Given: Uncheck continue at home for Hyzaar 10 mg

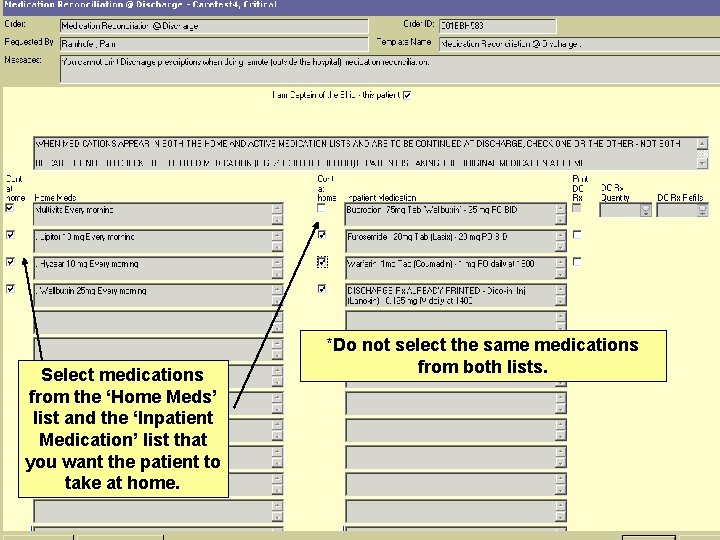Looking at the screenshot, I should (10, 262).
